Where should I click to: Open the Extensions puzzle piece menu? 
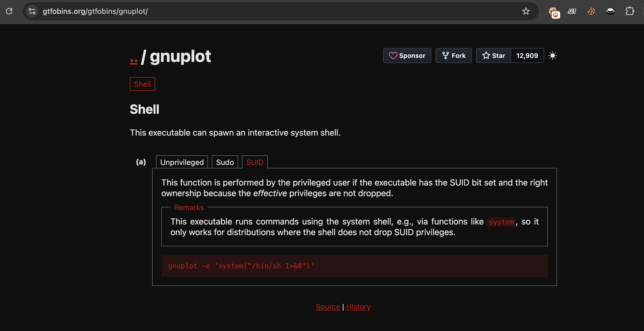(x=630, y=11)
